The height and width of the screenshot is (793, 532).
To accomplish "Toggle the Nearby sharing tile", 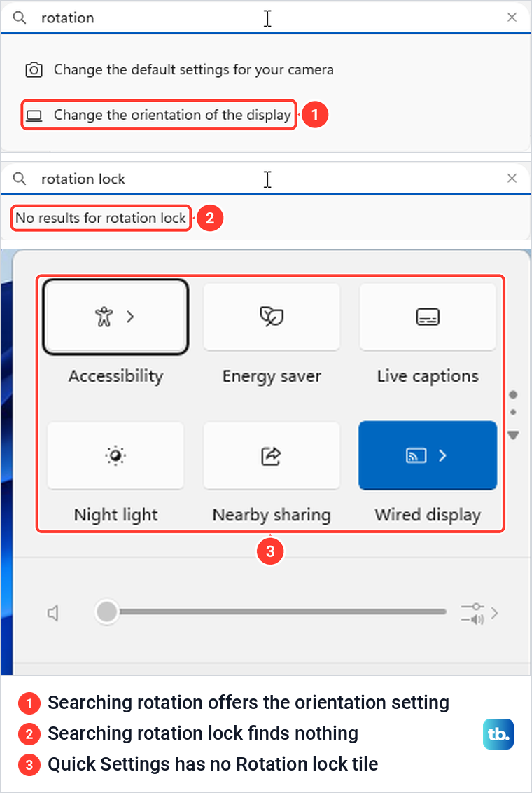I will 272,455.
